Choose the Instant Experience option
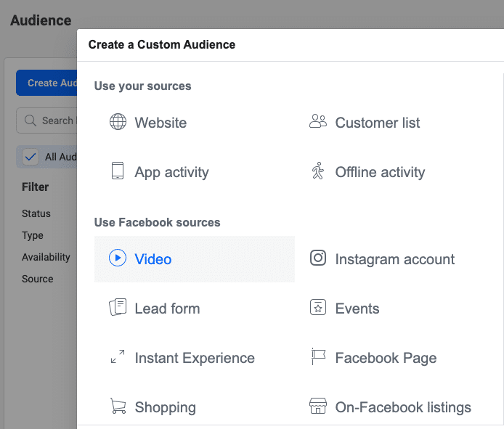 (195, 358)
